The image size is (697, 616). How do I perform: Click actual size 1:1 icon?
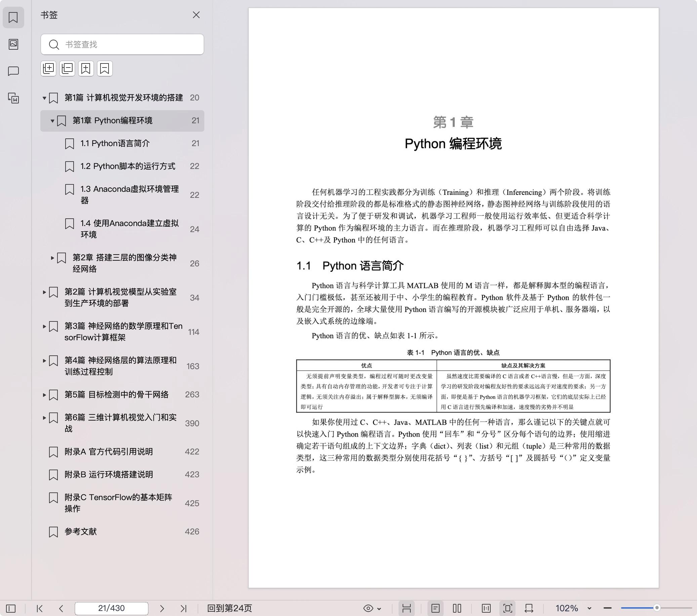click(486, 609)
